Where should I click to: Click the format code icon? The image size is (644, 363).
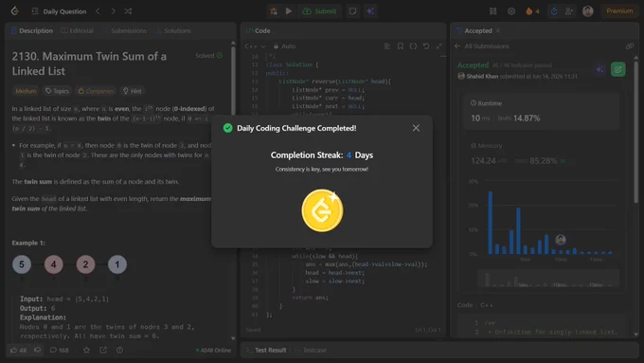tap(387, 46)
